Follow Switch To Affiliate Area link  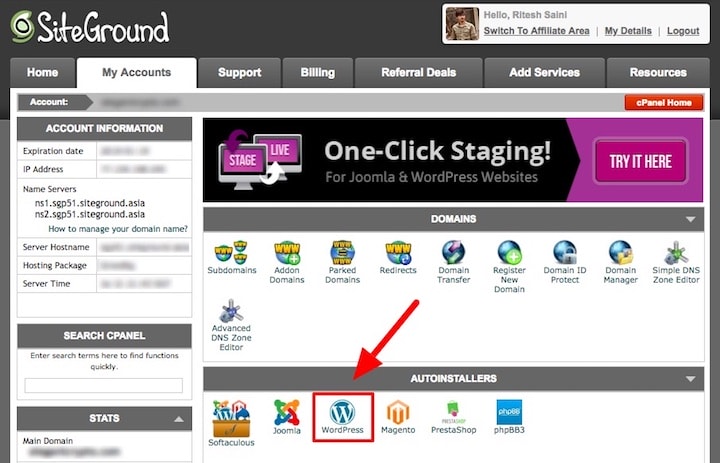(x=536, y=31)
